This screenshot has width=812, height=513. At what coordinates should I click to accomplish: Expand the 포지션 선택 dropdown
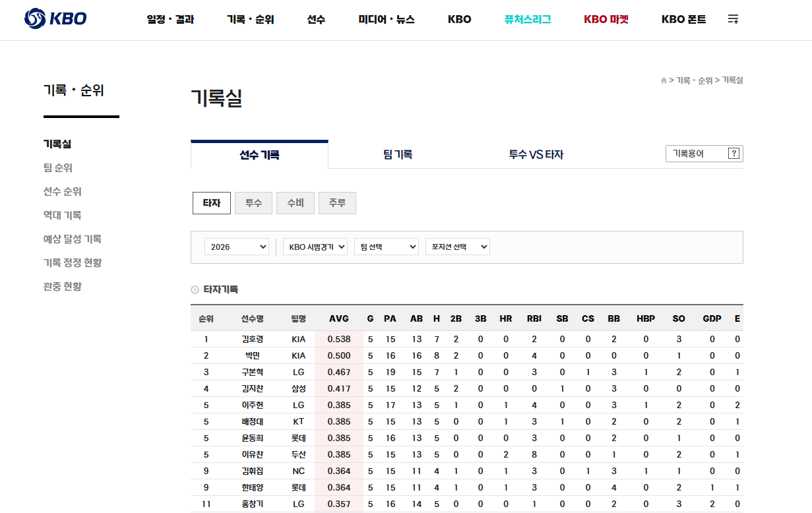click(458, 247)
